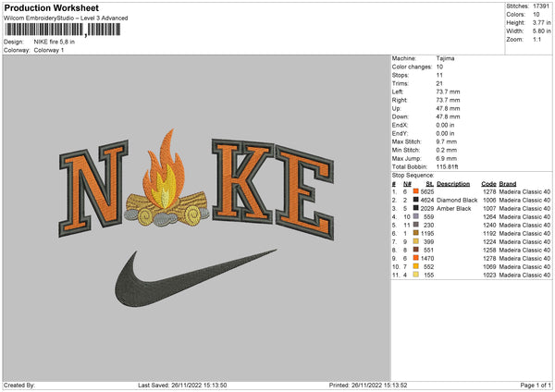Select the Max Jump value '6.9 mm'

coord(447,158)
